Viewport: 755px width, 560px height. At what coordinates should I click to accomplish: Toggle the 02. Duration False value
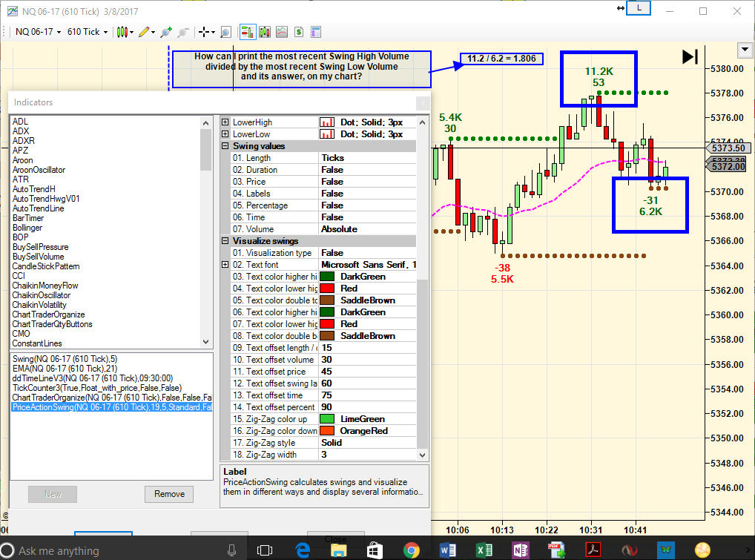pos(367,170)
